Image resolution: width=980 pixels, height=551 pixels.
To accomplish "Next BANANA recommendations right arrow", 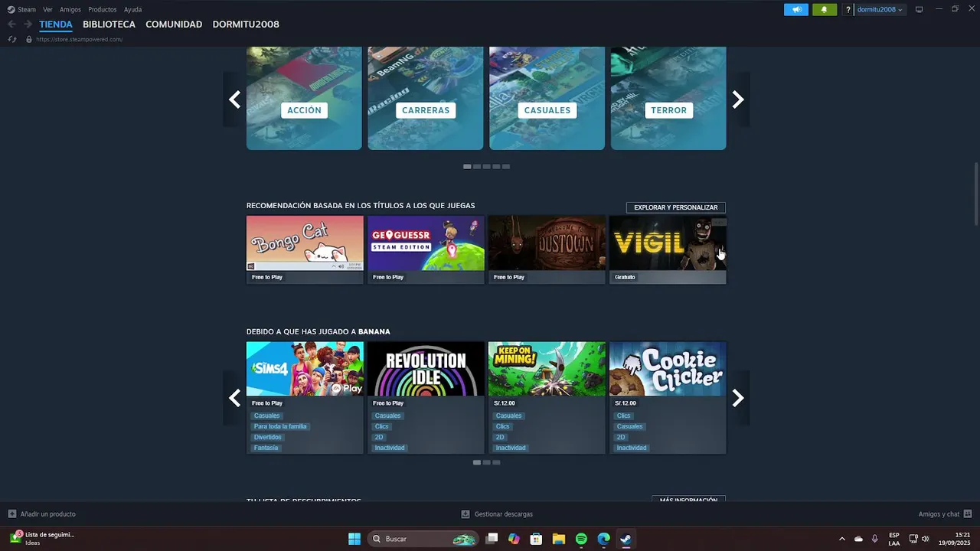I will (x=738, y=398).
